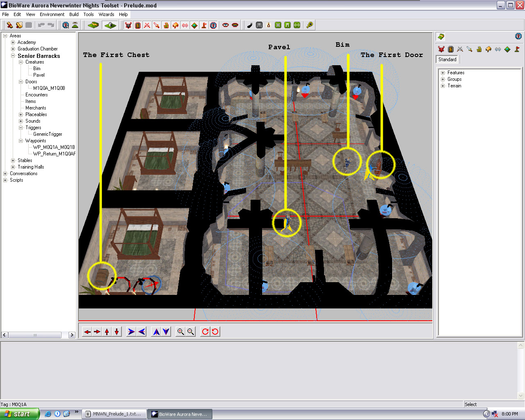Viewport: 525px width, 420px height.
Task: Select items sword palette icon in right panel
Action: tap(470, 49)
